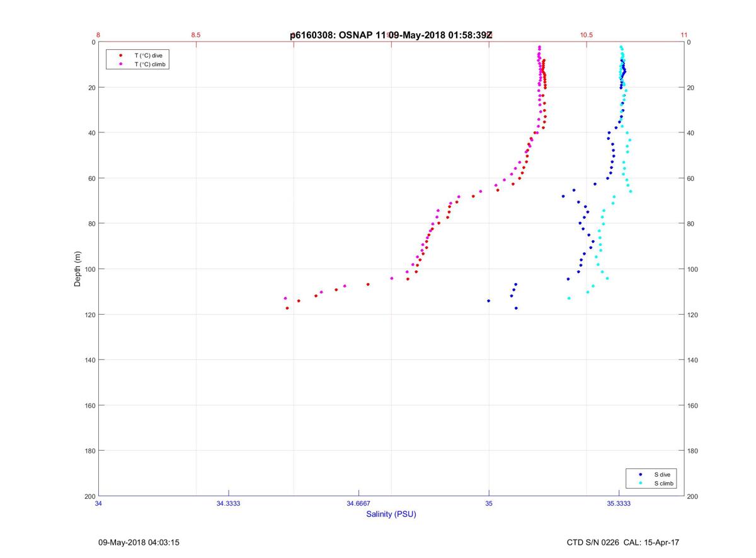
Task: Click depth tick 40 on the right axis
Action: (x=691, y=133)
